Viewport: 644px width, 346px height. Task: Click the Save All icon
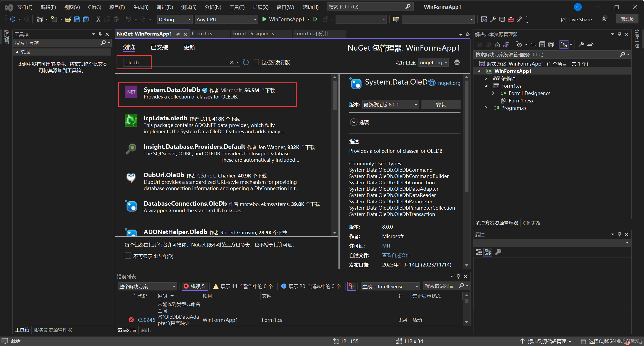pos(86,19)
